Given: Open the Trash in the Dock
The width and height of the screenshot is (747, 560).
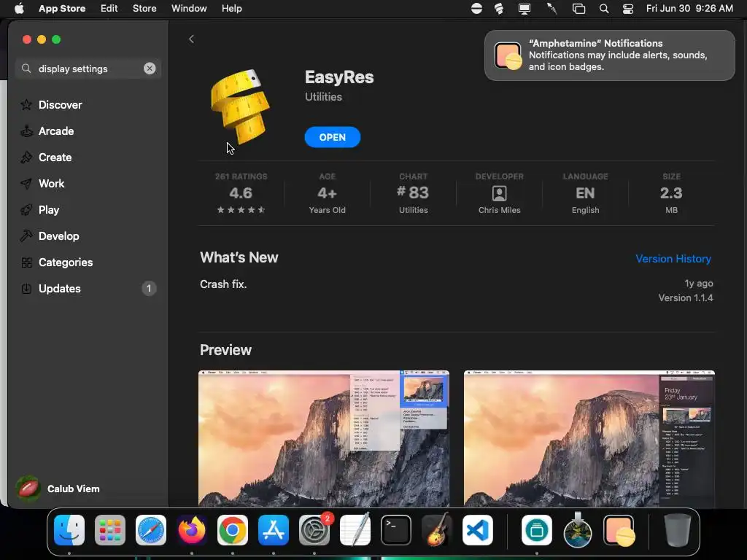Looking at the screenshot, I should [677, 530].
